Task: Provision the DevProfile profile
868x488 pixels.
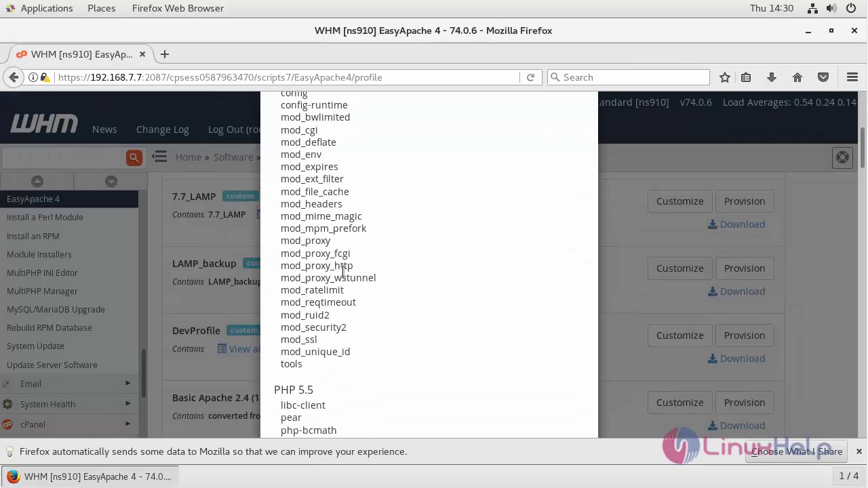Action: click(745, 335)
